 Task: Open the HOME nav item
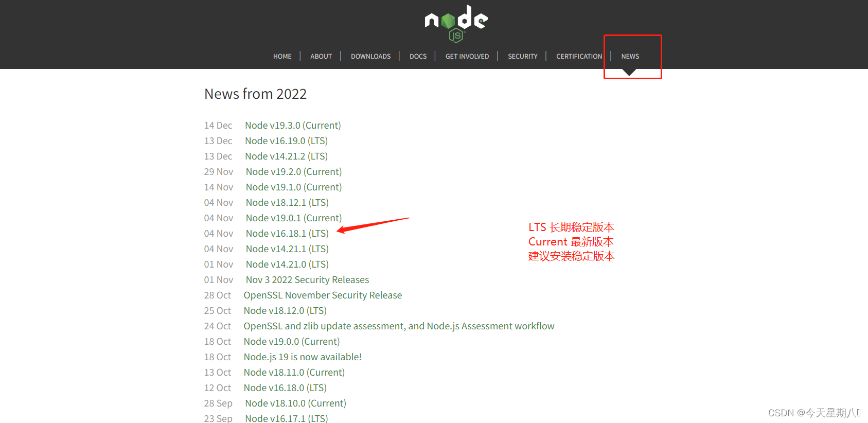(282, 57)
